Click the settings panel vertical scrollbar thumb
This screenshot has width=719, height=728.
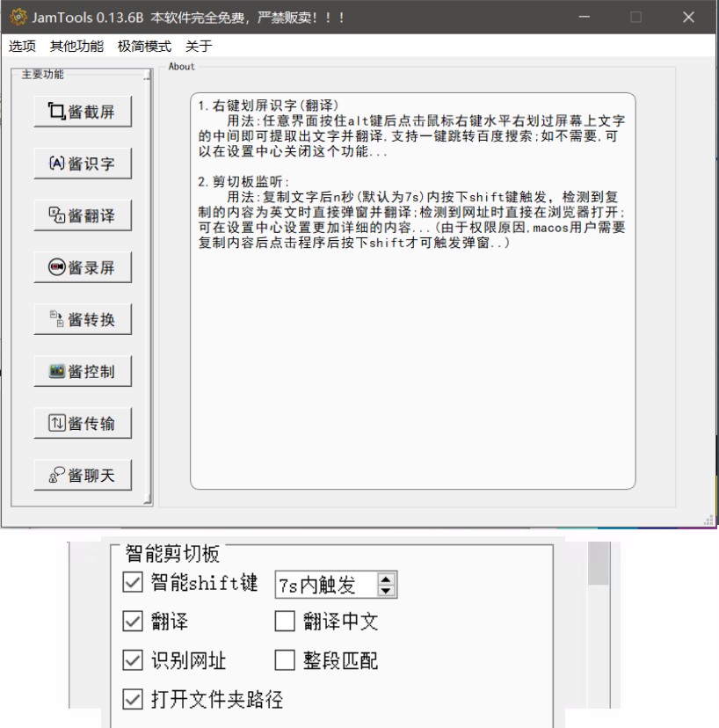click(599, 564)
